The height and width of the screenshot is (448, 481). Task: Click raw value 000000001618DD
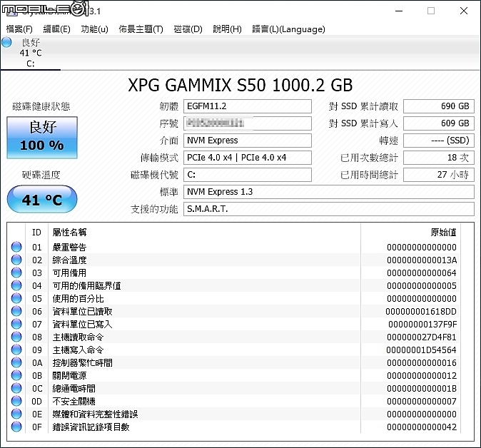click(x=421, y=312)
